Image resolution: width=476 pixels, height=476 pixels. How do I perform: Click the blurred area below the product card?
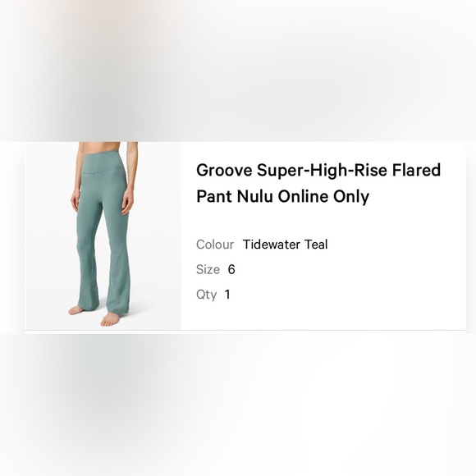click(x=238, y=404)
